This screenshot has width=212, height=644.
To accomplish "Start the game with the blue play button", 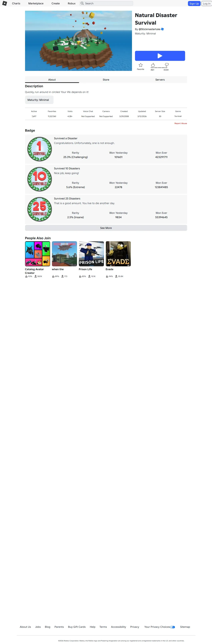I will 160,56.
